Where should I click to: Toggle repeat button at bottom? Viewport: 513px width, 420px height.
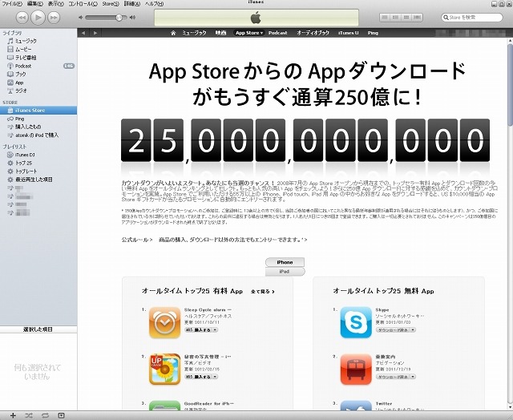click(x=45, y=415)
